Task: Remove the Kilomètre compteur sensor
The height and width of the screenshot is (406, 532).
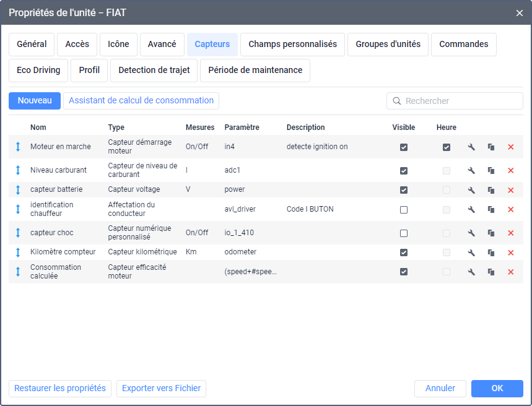Action: (511, 253)
